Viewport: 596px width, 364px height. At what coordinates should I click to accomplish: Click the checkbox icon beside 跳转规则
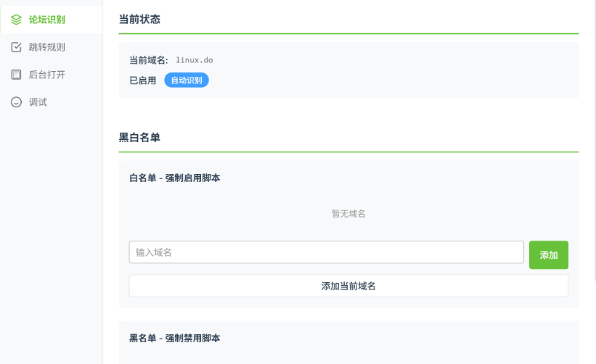[x=16, y=47]
